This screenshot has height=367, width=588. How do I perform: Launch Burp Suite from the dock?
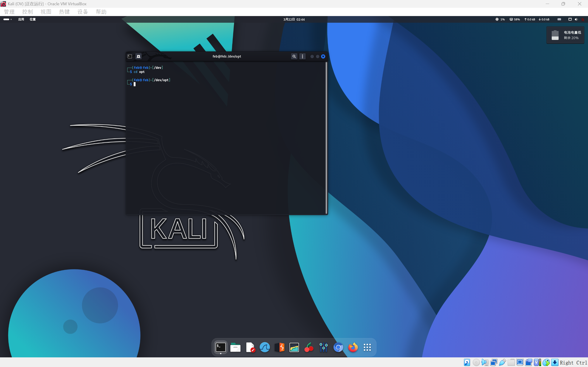(x=280, y=347)
